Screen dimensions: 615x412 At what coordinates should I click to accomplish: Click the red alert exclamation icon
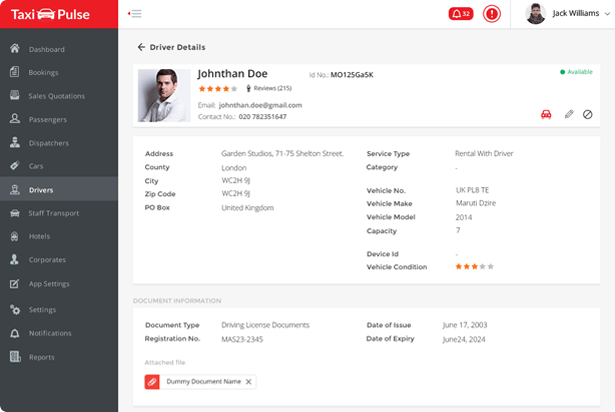pos(491,14)
